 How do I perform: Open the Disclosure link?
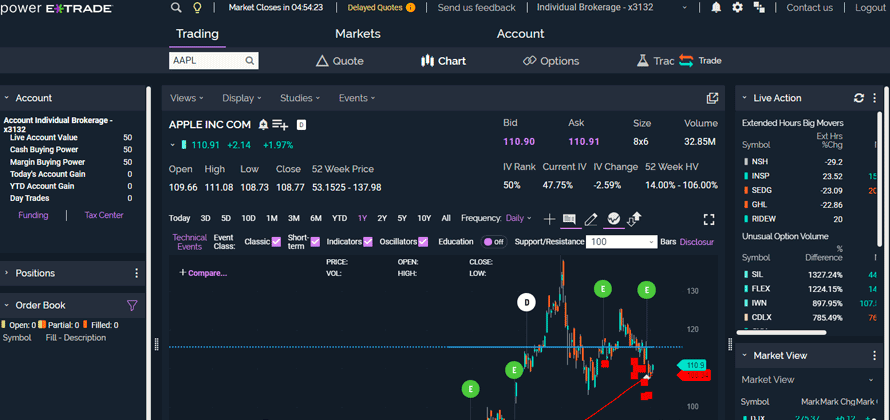[x=696, y=242]
